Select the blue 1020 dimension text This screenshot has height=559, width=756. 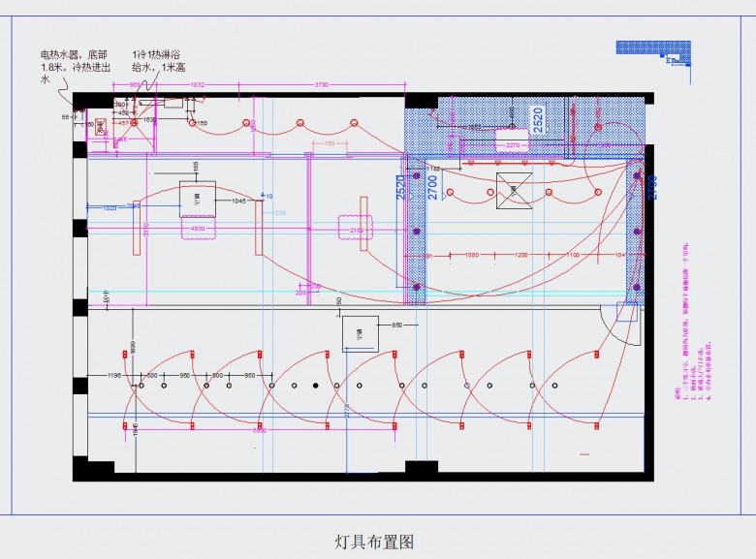(109, 207)
